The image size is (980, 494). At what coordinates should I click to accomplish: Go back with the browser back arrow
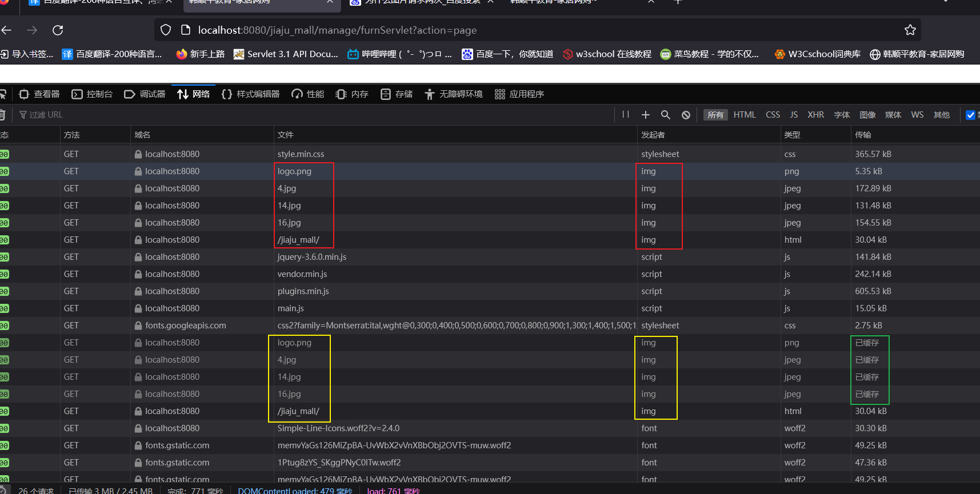click(7, 30)
